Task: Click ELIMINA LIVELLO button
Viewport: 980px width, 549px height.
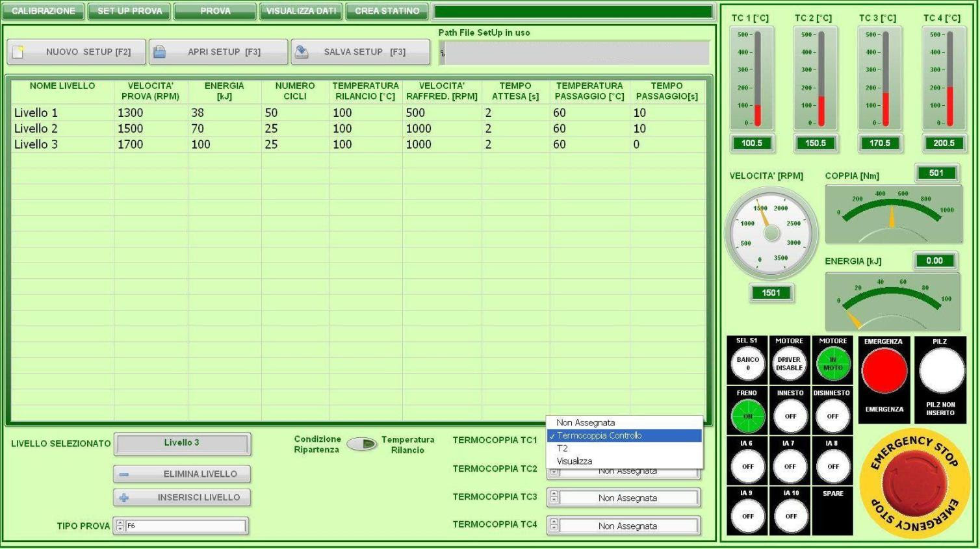Action: tap(182, 474)
